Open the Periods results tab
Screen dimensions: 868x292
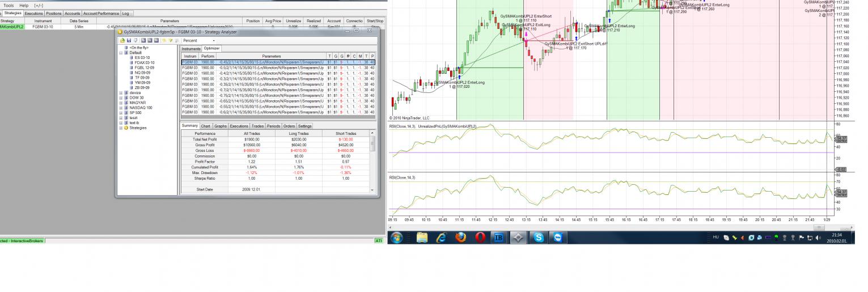click(273, 126)
